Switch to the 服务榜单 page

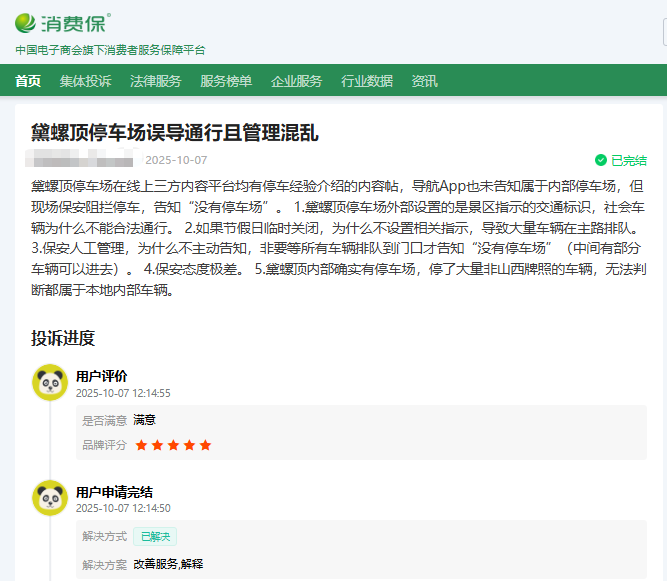[226, 81]
